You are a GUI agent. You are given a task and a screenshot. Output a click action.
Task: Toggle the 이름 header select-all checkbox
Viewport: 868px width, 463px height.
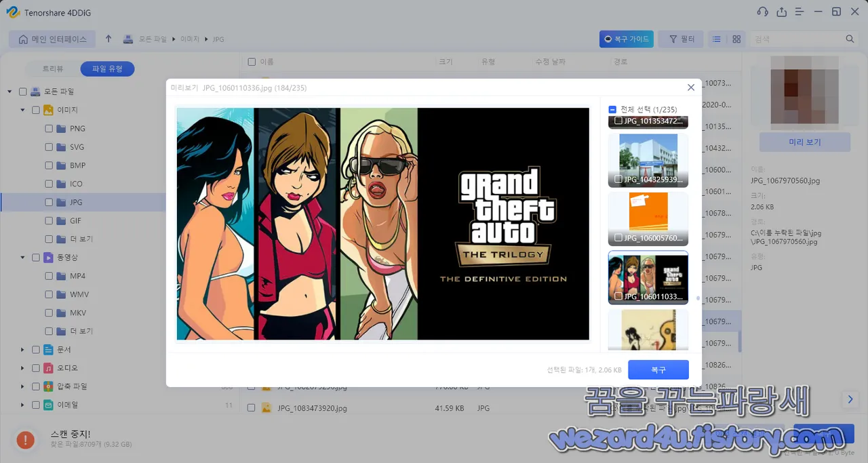(x=252, y=62)
